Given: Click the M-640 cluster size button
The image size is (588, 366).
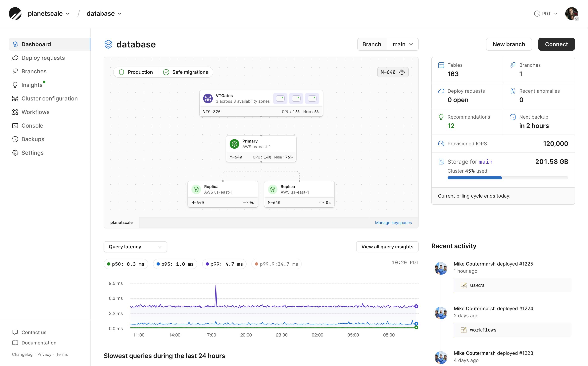Looking at the screenshot, I should click(x=393, y=72).
